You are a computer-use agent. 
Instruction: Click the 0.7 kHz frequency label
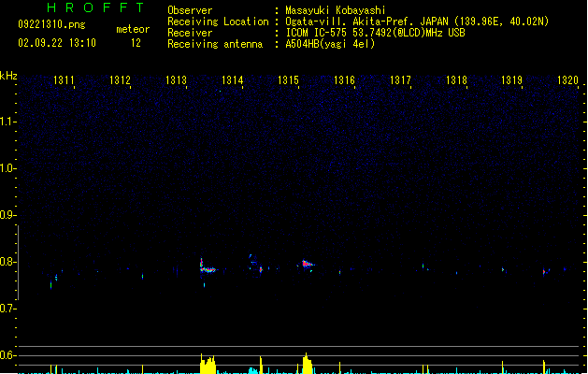click(x=7, y=309)
